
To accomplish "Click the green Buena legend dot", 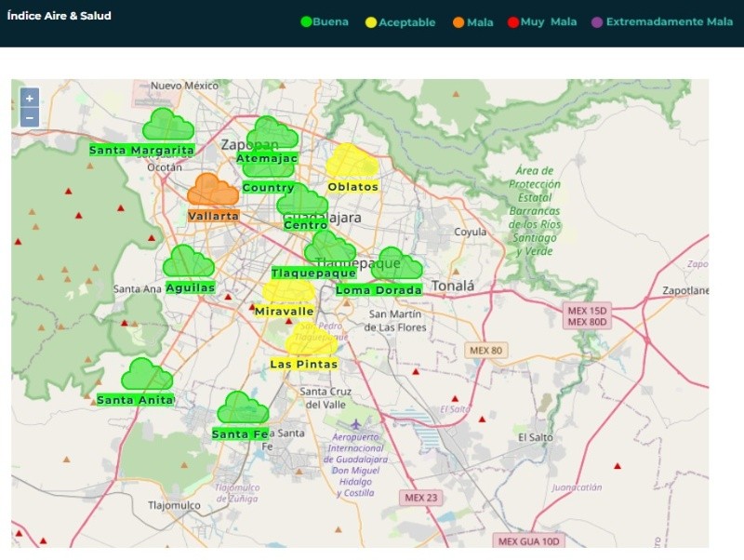I will coord(305,22).
